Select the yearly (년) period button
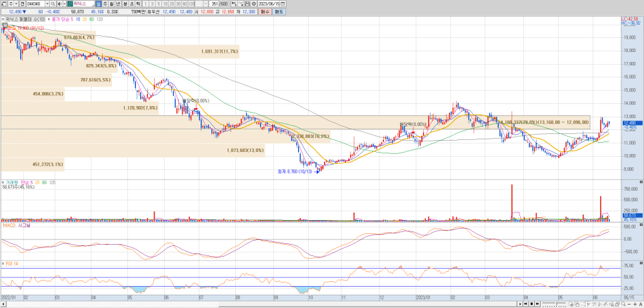Image resolution: width=644 pixels, height=308 pixels. 118,4
